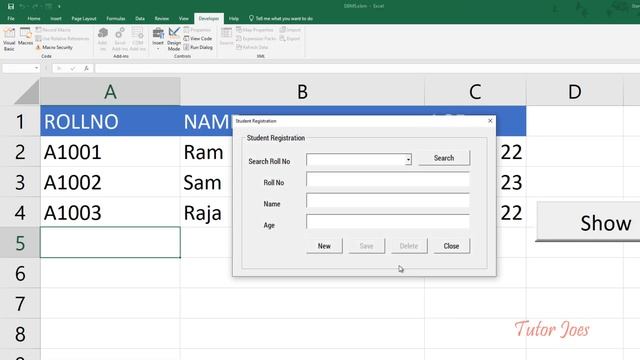Select column B header
This screenshot has width=640, height=360.
coord(302,92)
